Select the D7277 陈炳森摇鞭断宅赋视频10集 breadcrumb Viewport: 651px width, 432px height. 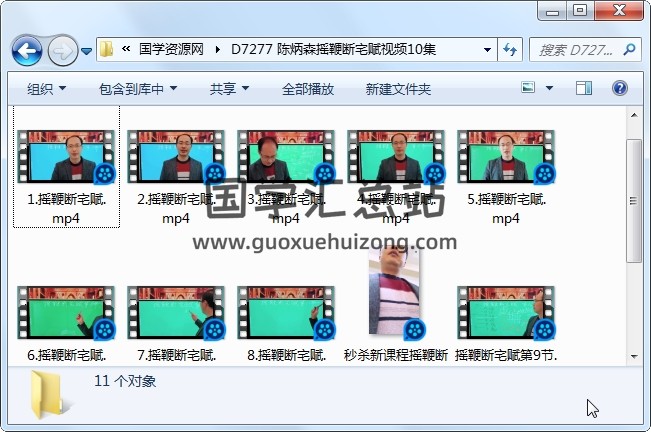point(333,49)
